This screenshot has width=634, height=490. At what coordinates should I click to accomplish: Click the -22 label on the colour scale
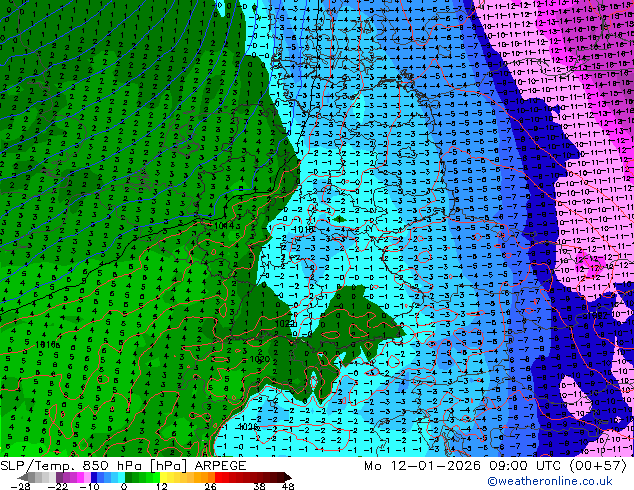[x=58, y=486]
